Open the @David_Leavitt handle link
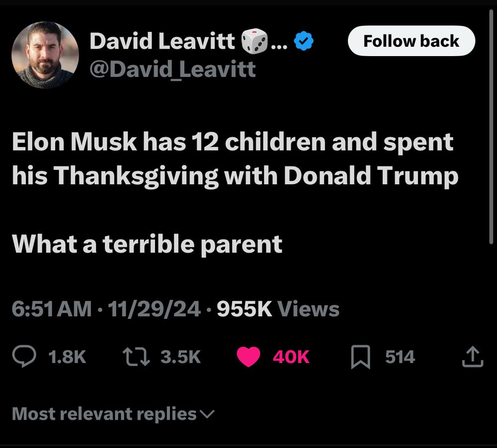The image size is (497, 448). point(172,69)
